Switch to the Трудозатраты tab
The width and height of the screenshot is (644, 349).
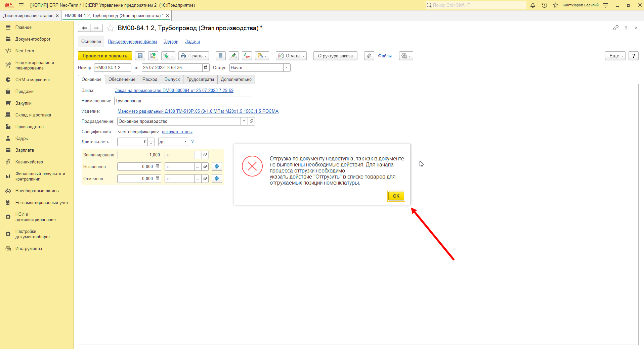tap(200, 80)
